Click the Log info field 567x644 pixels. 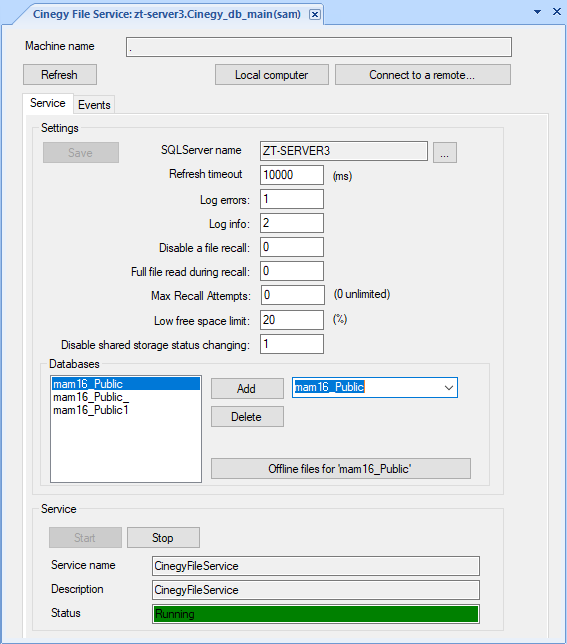(292, 223)
